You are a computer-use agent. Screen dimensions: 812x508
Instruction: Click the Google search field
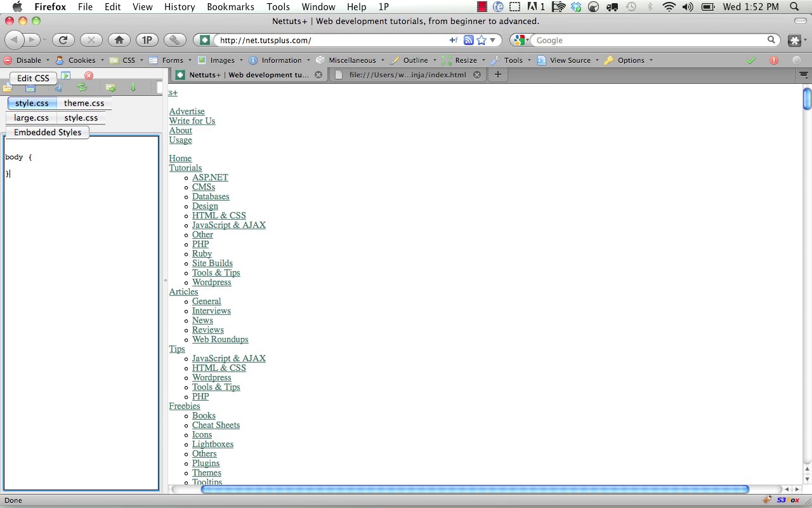[x=649, y=40]
